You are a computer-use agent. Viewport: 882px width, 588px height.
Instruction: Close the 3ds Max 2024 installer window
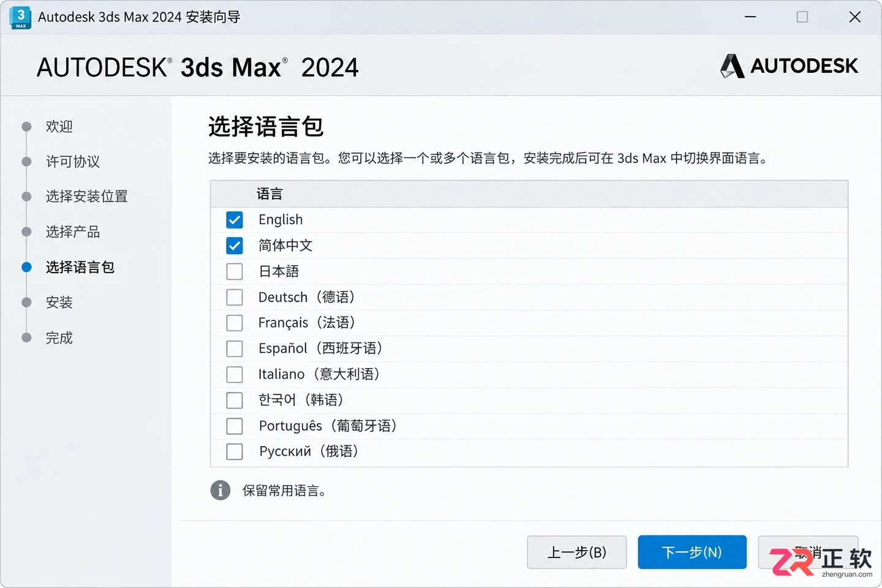coord(855,17)
